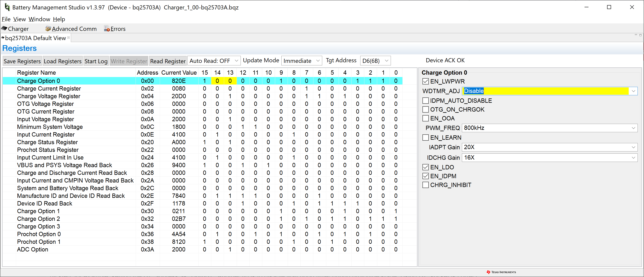
Task: Click the Address column header
Action: click(x=148, y=72)
